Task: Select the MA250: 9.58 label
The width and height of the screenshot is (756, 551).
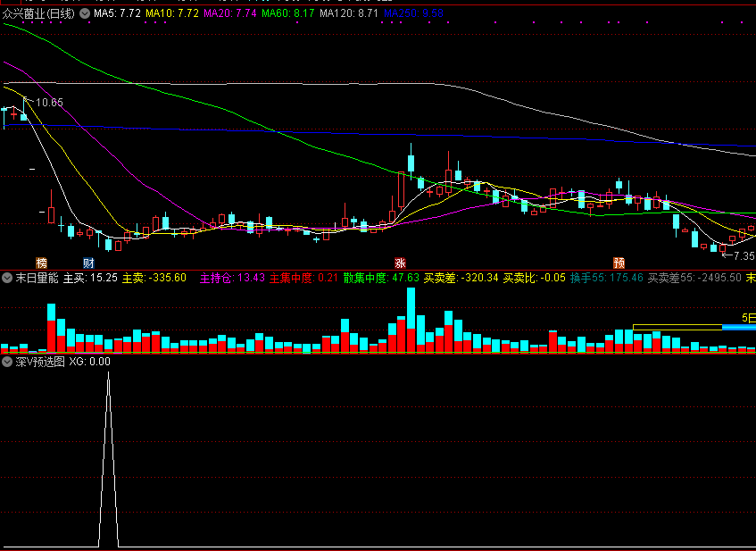Action: [413, 13]
